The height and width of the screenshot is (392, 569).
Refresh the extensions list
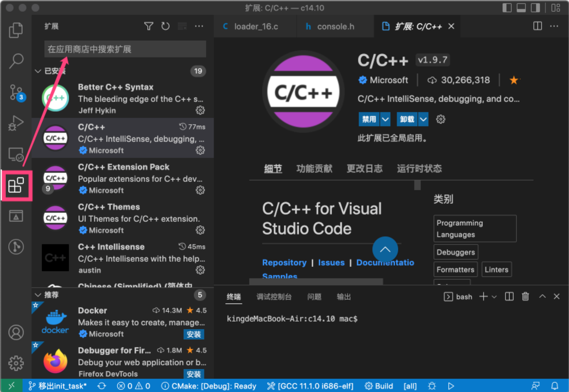coord(166,26)
